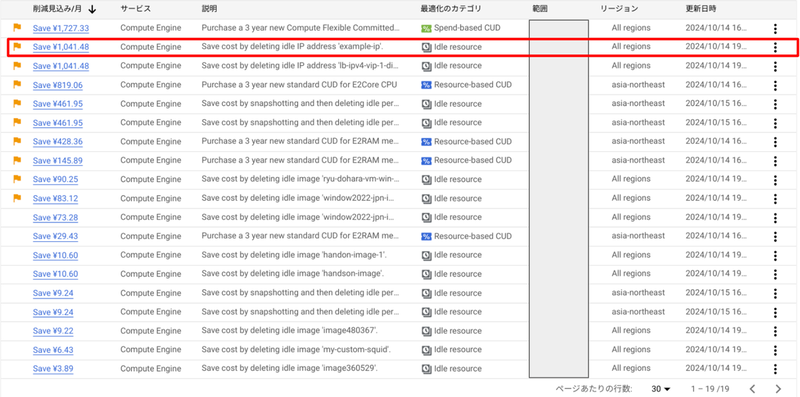Screen dimensions: 800x397
Task: Open Save ¥1,041.48 link for 'example-ip'
Action: (61, 47)
